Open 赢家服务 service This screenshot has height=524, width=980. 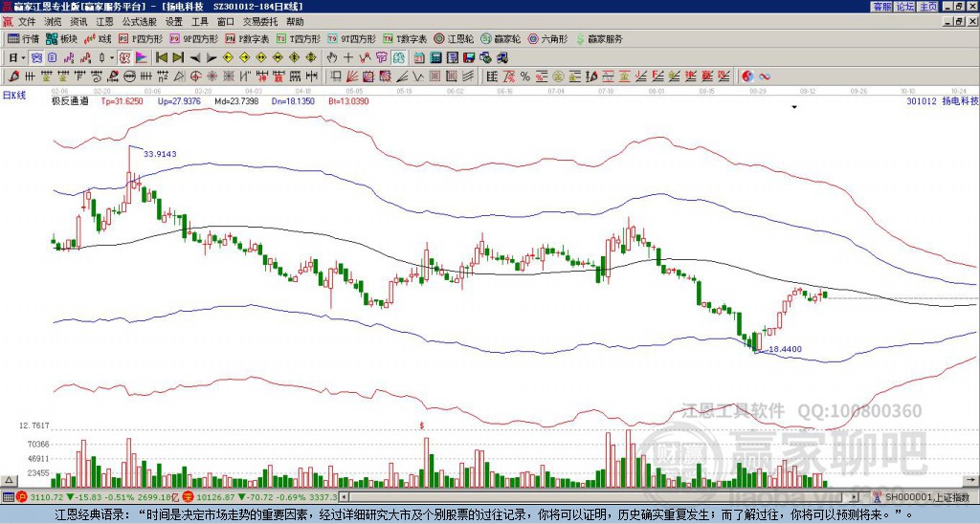point(599,38)
